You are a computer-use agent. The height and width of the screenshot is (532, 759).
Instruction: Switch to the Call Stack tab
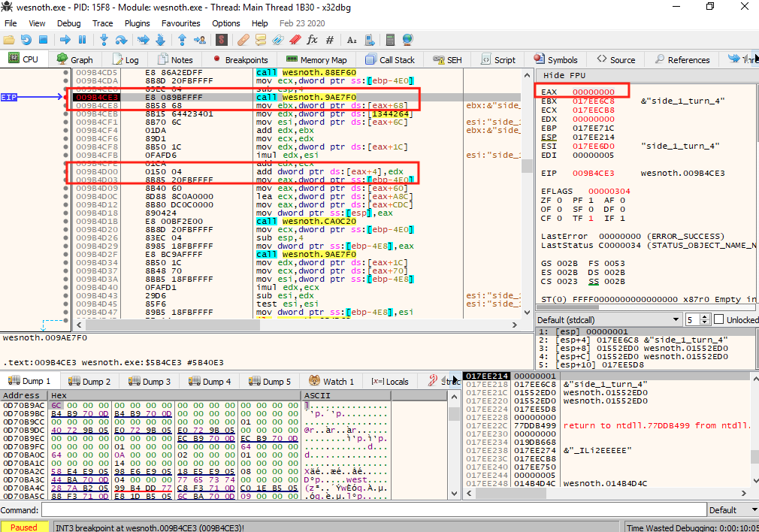coord(390,59)
